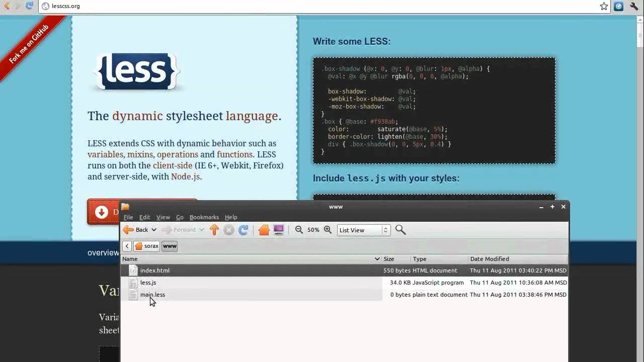Zoom out with the minus magnifier

[299, 230]
